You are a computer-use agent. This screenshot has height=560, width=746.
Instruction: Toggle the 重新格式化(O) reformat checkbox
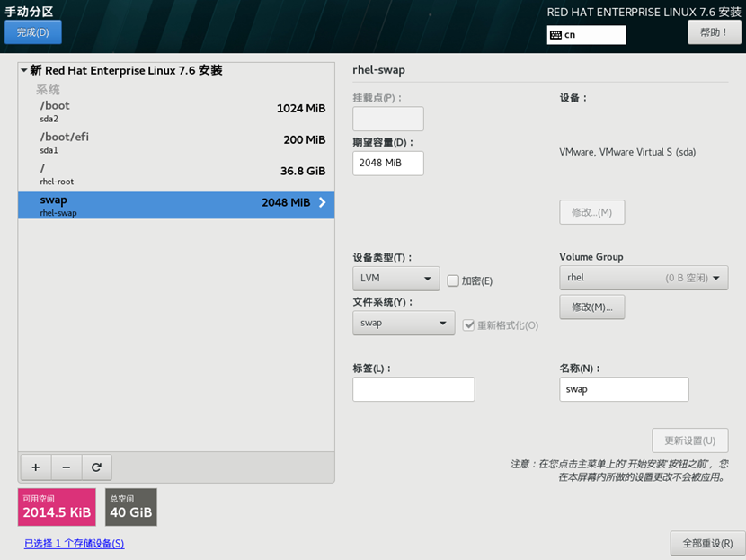[468, 325]
